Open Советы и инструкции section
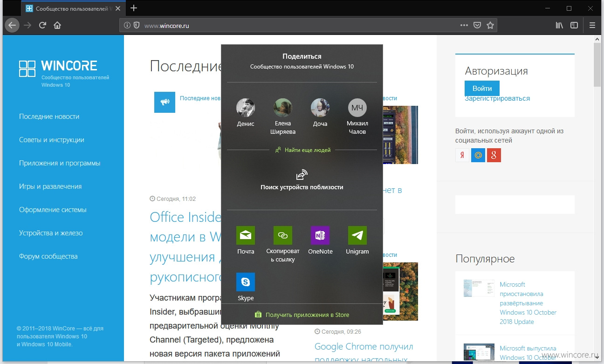The image size is (604, 364). click(x=51, y=140)
